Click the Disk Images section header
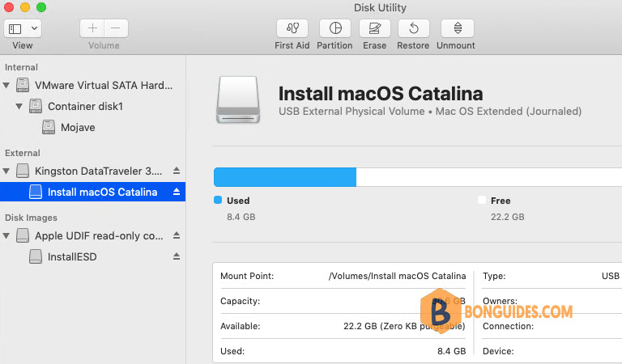 coord(31,218)
